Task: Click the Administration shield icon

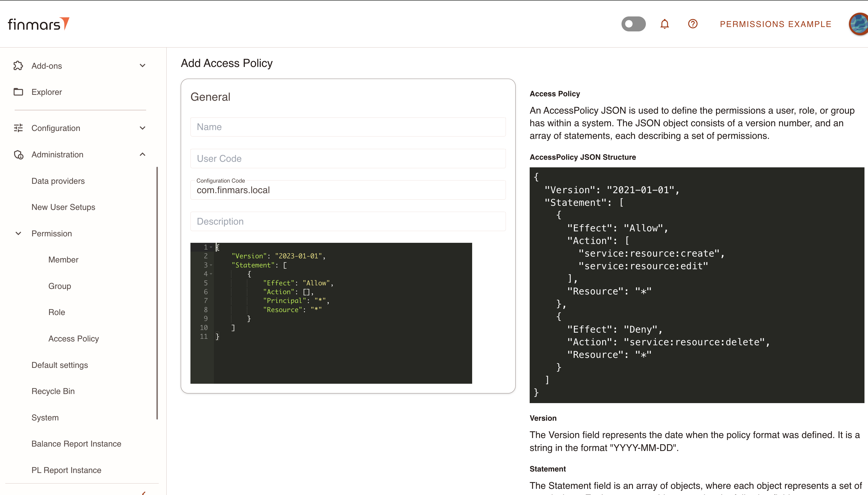Action: pyautogui.click(x=18, y=155)
